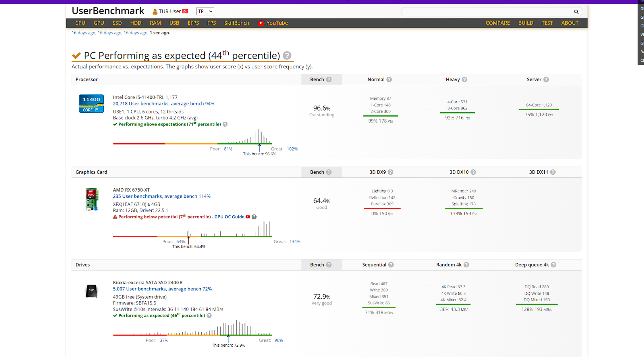Open the BUILD menu item
644x357 pixels.
pyautogui.click(x=526, y=23)
